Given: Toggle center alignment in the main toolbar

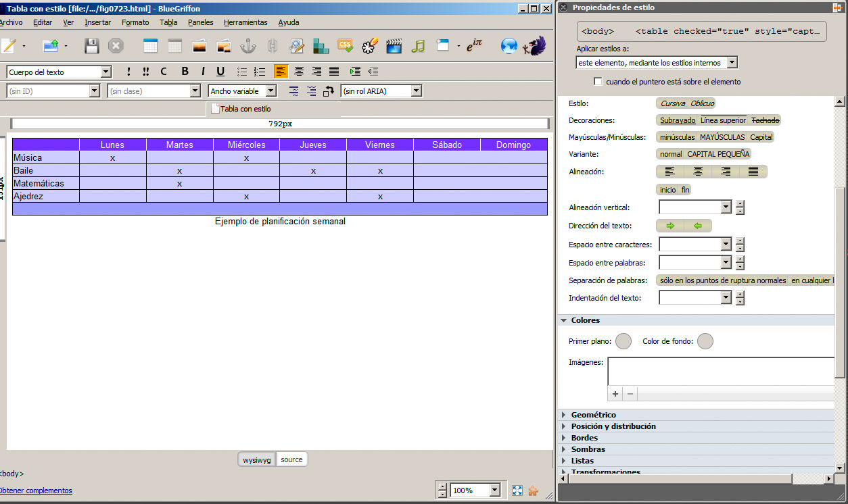Looking at the screenshot, I should pyautogui.click(x=299, y=72).
